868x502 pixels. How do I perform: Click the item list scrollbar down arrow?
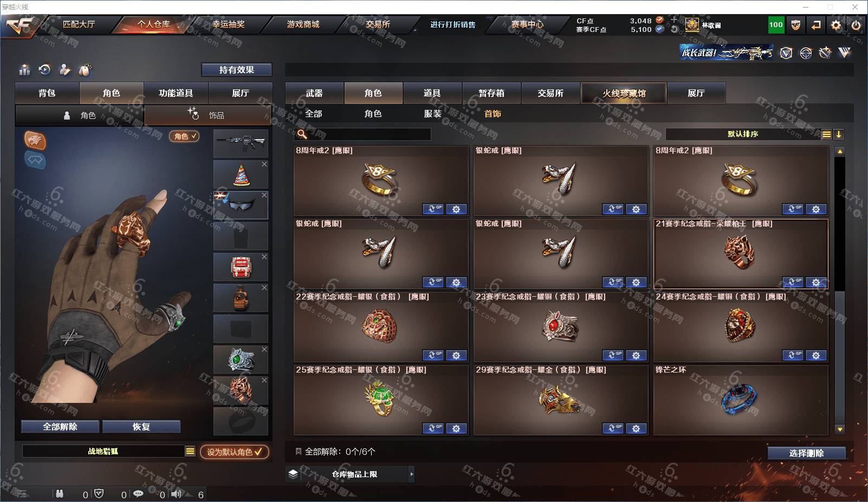click(840, 429)
